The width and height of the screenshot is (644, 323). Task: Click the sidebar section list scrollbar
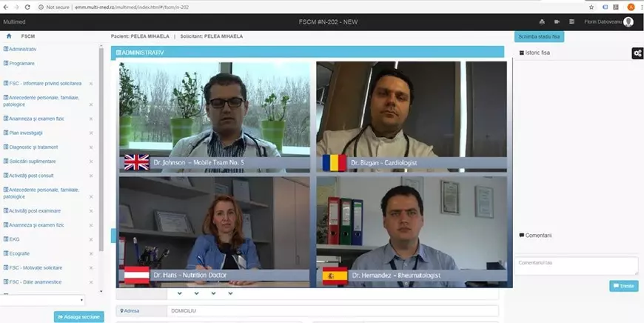(x=101, y=148)
